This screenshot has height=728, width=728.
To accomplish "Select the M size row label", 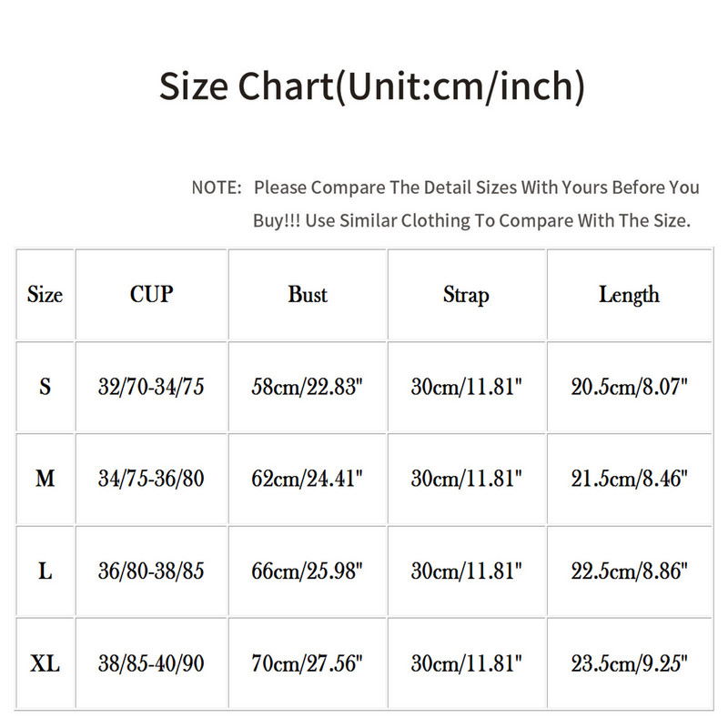I will (45, 479).
